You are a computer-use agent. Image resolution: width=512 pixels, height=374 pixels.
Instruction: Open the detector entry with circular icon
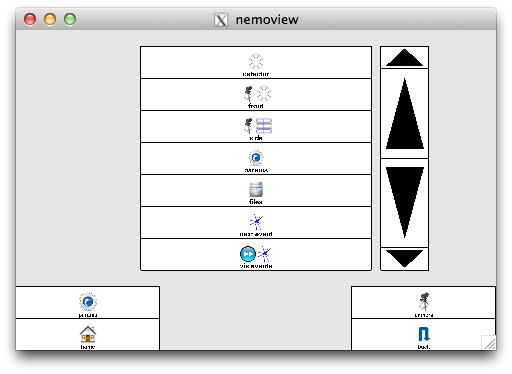pos(256,62)
